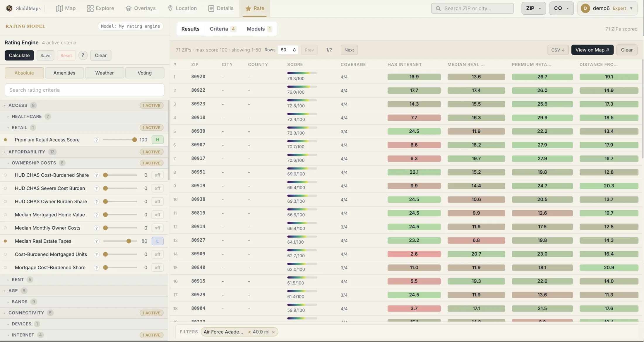The height and width of the screenshot is (342, 644).
Task: Toggle the H direction for Premium Retail Access
Action: 157,140
